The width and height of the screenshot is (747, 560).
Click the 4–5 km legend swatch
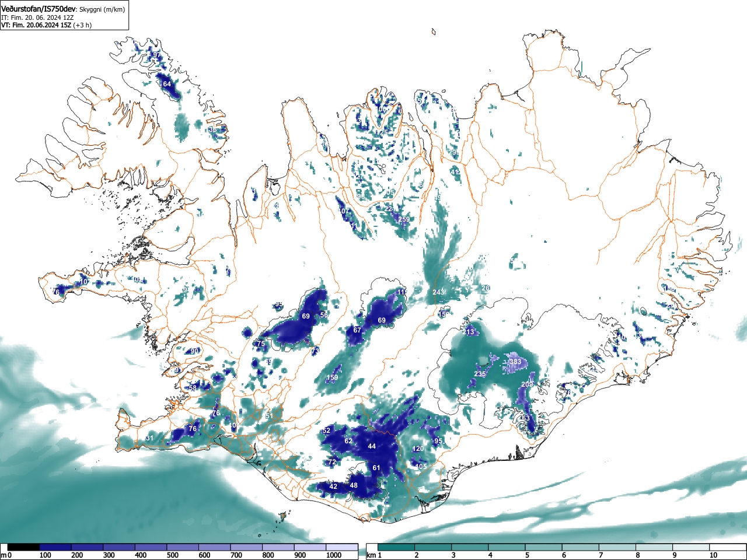(508, 547)
